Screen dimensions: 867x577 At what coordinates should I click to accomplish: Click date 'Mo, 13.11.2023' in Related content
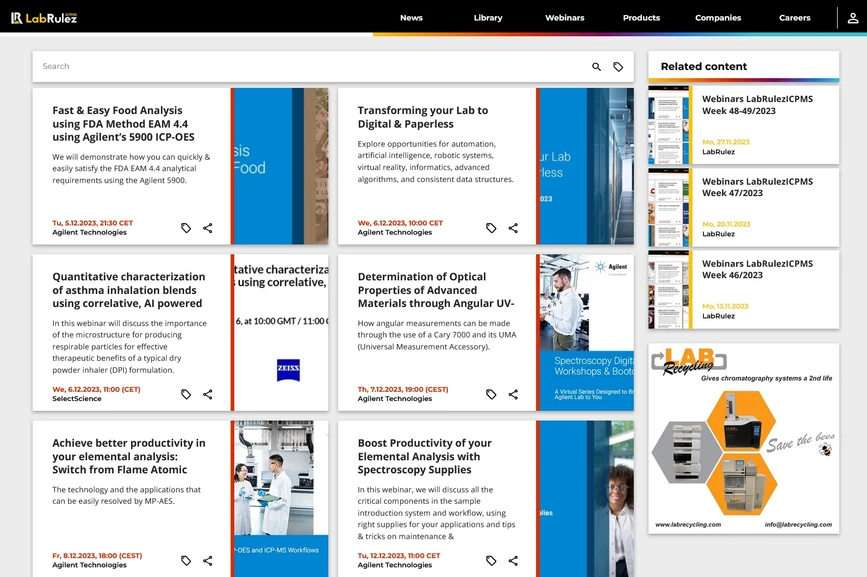click(x=725, y=306)
